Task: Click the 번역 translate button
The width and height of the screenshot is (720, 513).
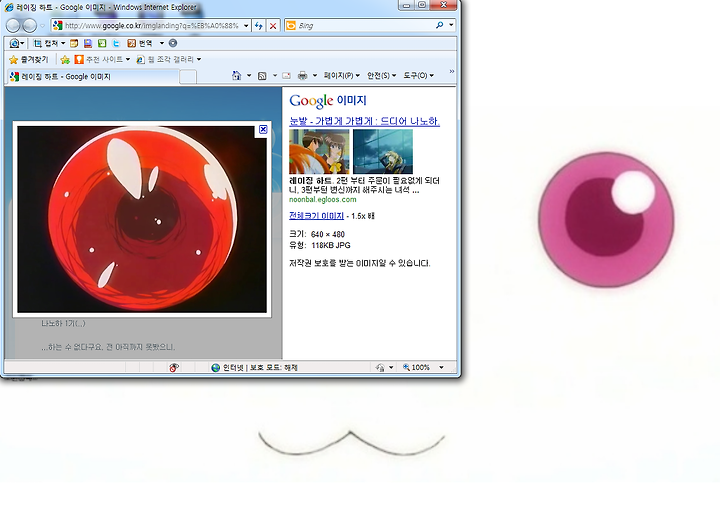Action: [x=140, y=43]
